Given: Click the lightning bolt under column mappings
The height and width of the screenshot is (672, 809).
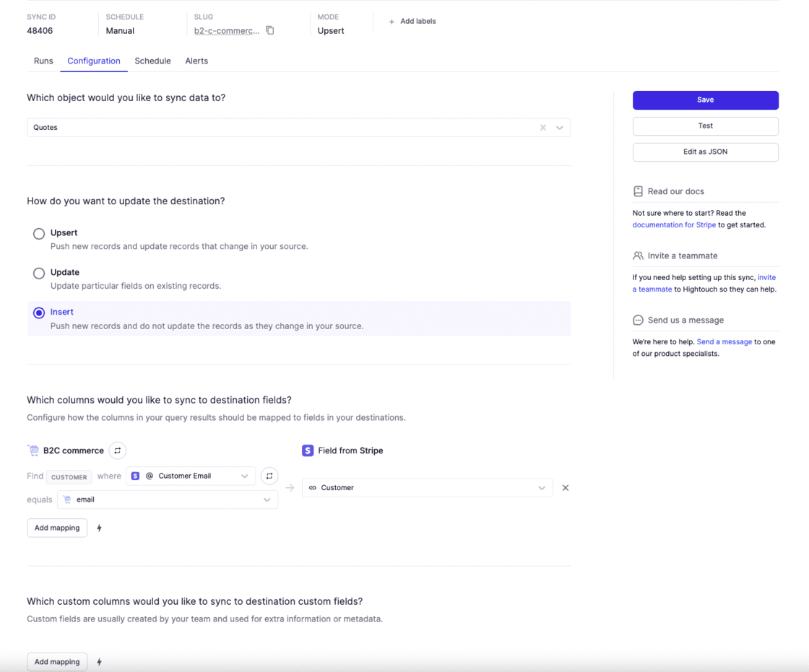Looking at the screenshot, I should point(99,528).
